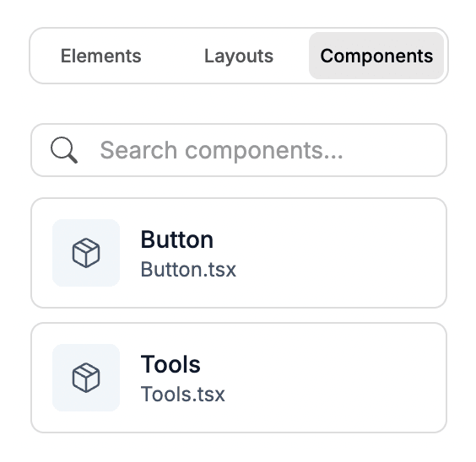Choose the Tools component card
Screen dimensions: 476x462
click(x=239, y=378)
